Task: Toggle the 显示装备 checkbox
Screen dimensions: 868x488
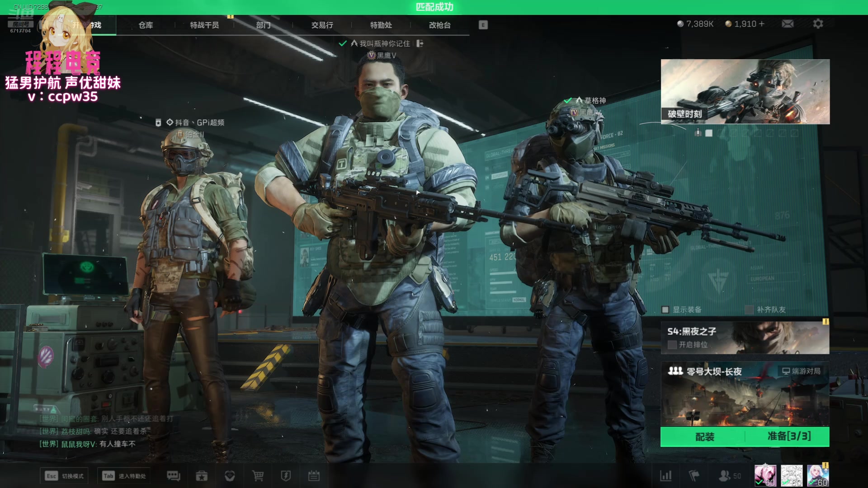Action: coord(665,310)
